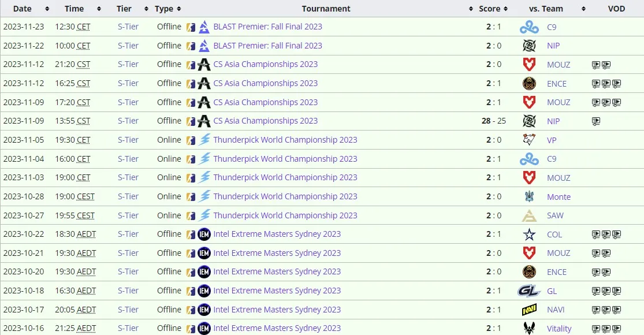Click the GamerLegion GL logo
The image size is (644, 335).
click(x=528, y=291)
